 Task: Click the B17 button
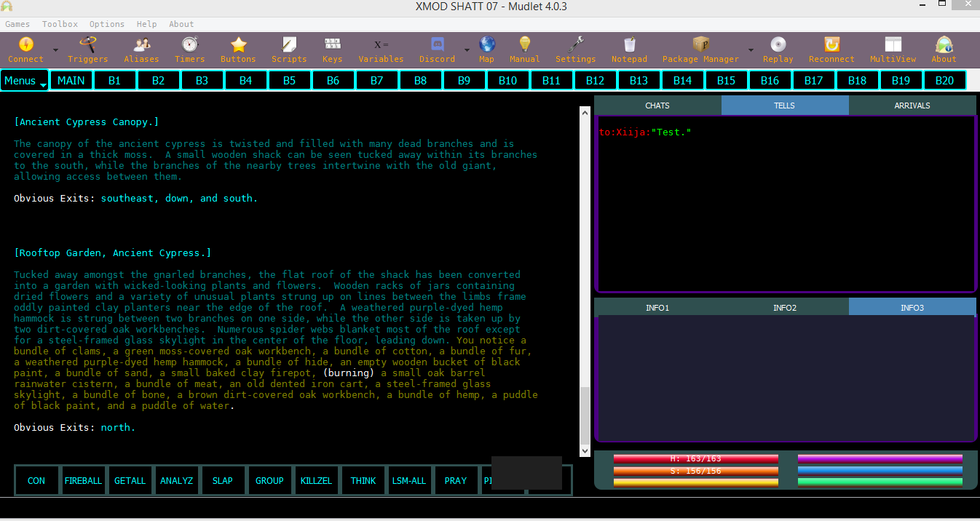pyautogui.click(x=814, y=80)
